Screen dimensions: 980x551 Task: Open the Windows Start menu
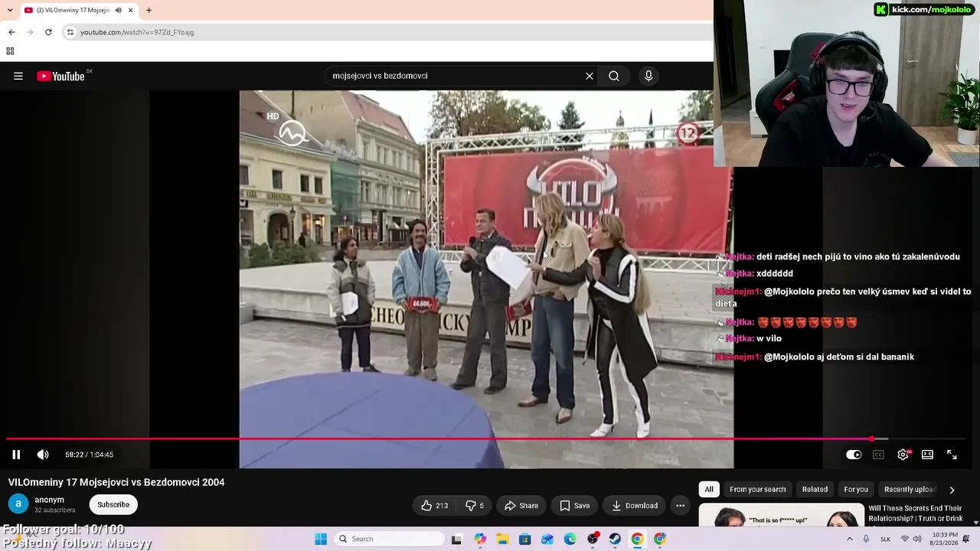tap(321, 539)
